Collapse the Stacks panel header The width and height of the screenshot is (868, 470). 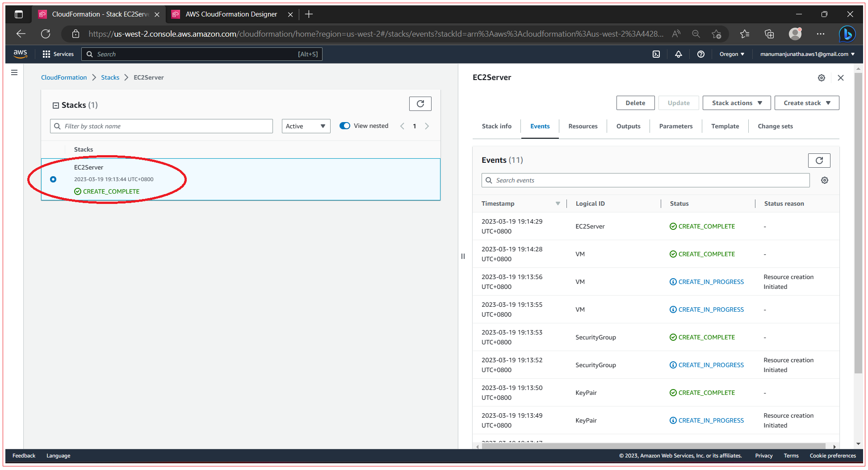(56, 106)
